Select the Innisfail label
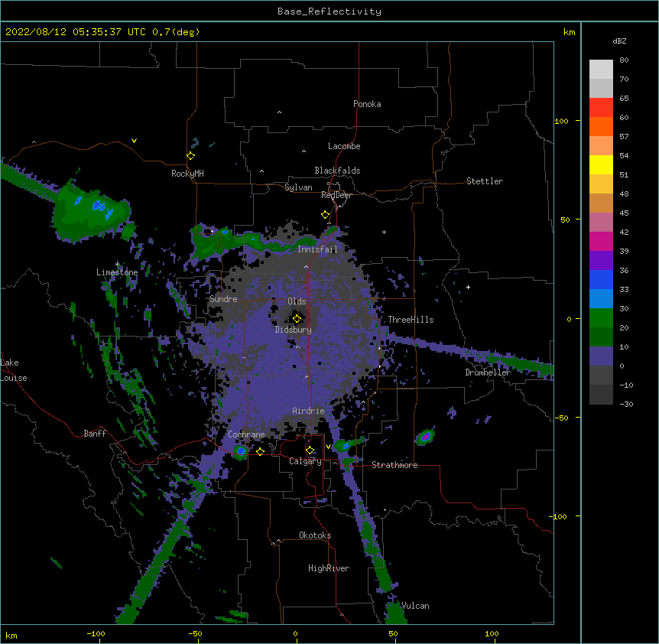This screenshot has width=659, height=644. (x=317, y=249)
